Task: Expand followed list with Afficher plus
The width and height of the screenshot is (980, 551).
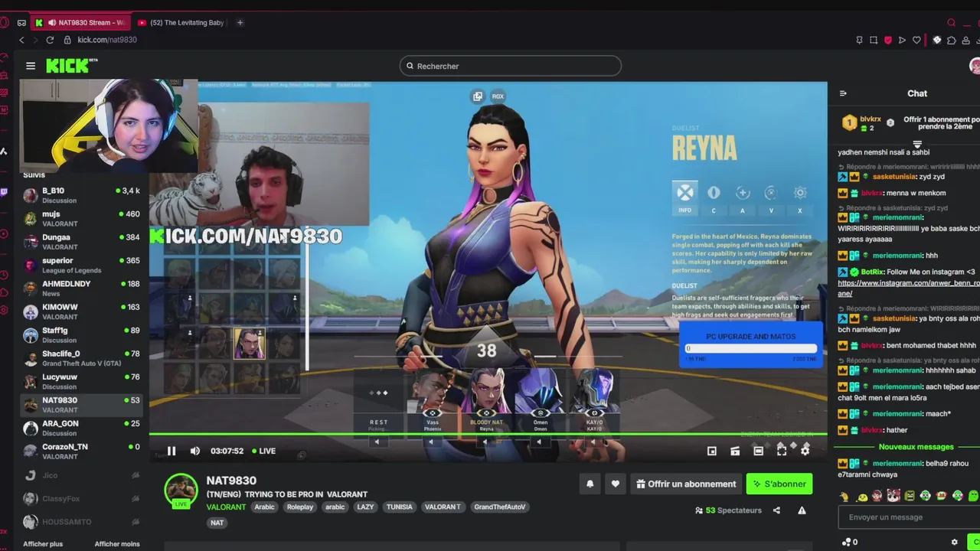Action: (43, 544)
